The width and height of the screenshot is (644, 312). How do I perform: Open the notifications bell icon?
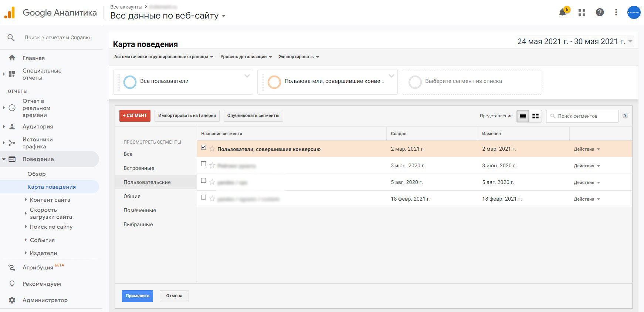[562, 13]
